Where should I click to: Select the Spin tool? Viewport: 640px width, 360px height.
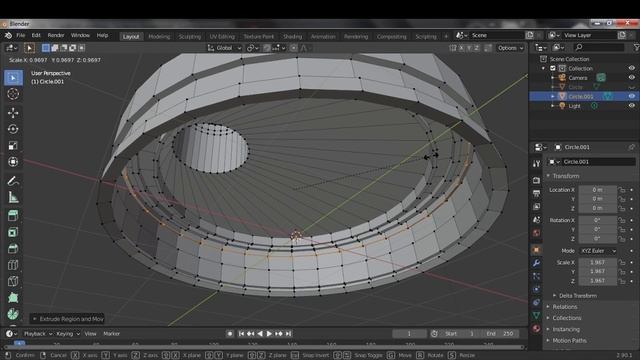coord(13,314)
